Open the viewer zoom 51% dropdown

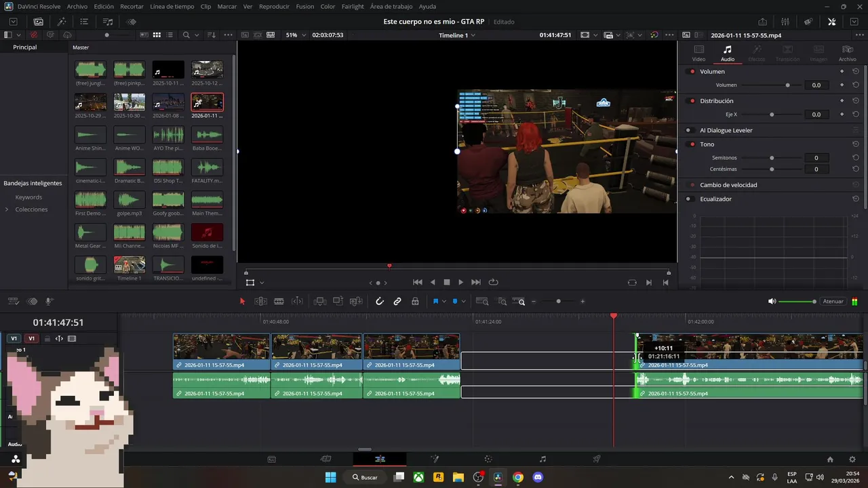point(296,35)
